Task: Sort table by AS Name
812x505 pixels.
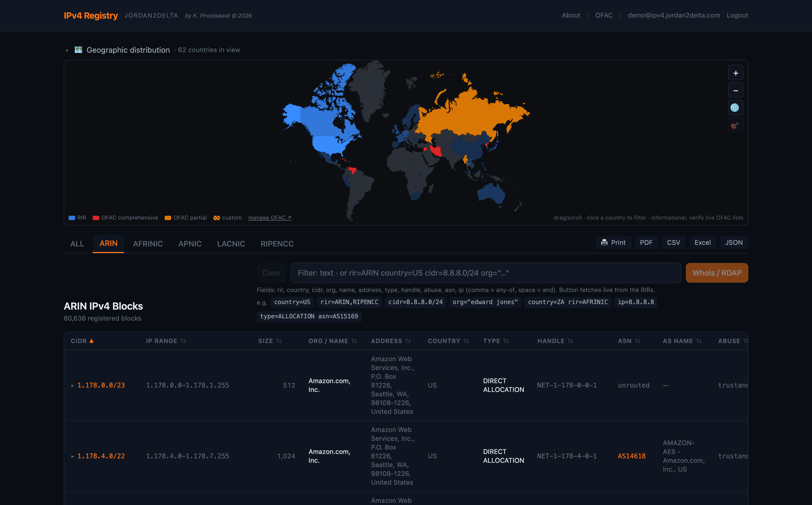Action: pos(682,341)
